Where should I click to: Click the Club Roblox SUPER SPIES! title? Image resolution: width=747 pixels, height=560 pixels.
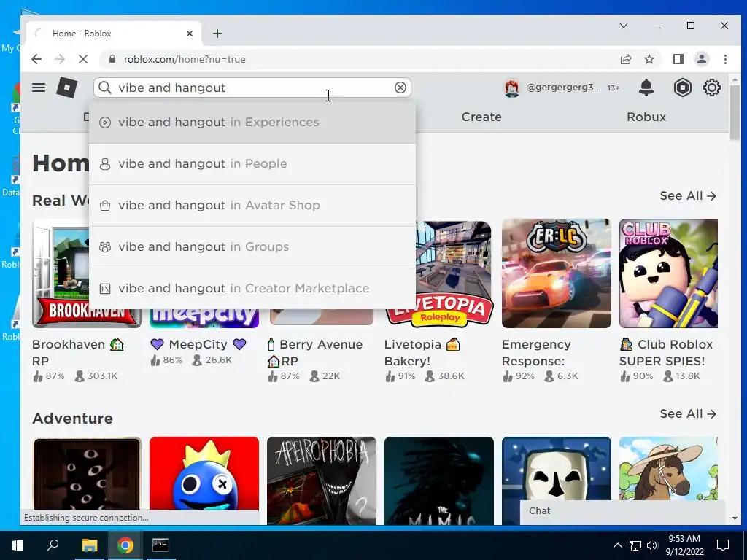pos(667,352)
